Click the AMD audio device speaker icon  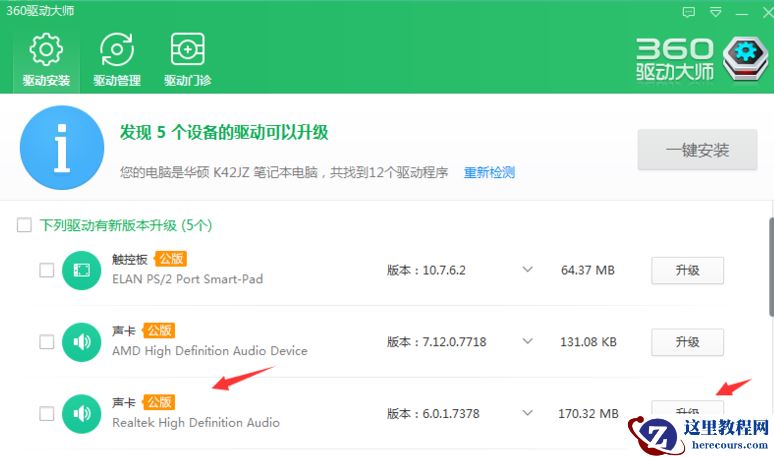coord(81,342)
